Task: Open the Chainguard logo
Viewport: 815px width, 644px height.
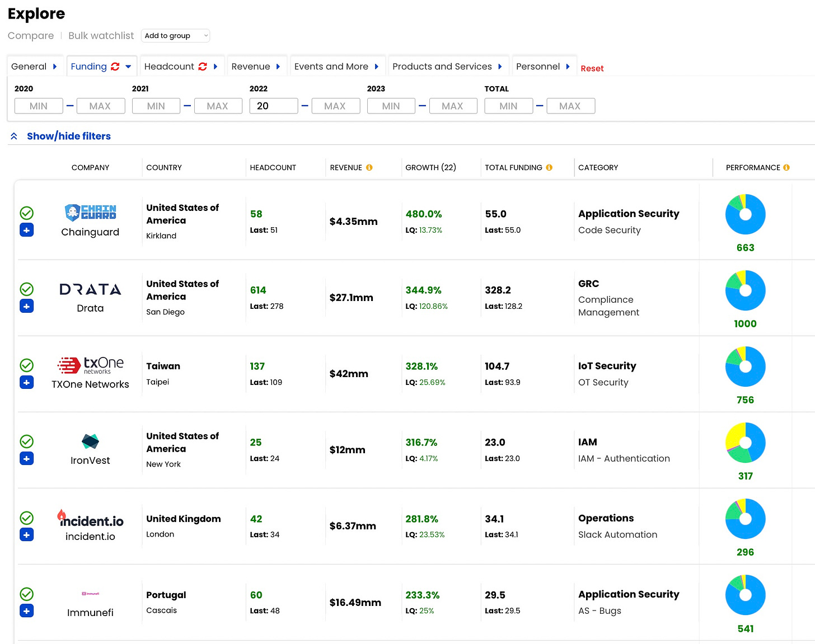Action: click(90, 212)
